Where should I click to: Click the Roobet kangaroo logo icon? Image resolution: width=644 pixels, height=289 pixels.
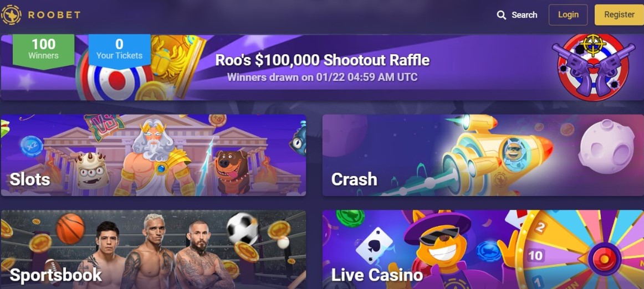tap(11, 15)
